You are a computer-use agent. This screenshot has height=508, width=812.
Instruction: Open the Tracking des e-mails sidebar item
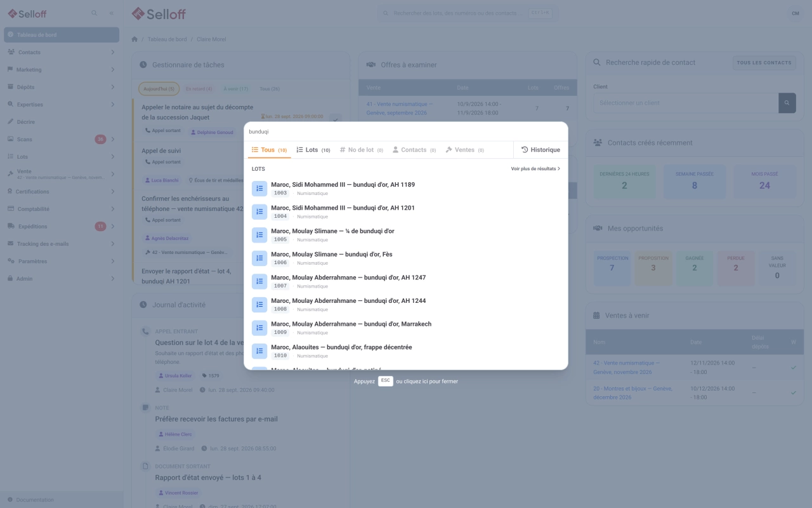(62, 244)
